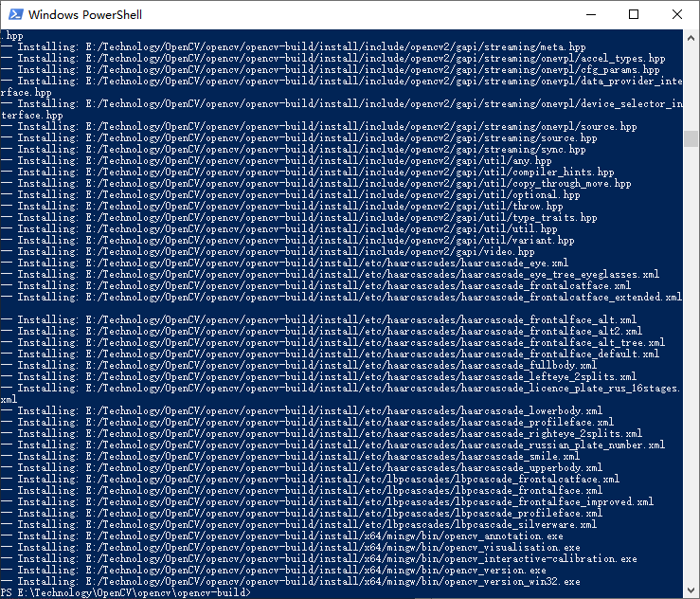Click the line ending haarcascade_eye_tree_eyeglasses.xml
The height and width of the screenshot is (599, 700).
click(x=330, y=274)
